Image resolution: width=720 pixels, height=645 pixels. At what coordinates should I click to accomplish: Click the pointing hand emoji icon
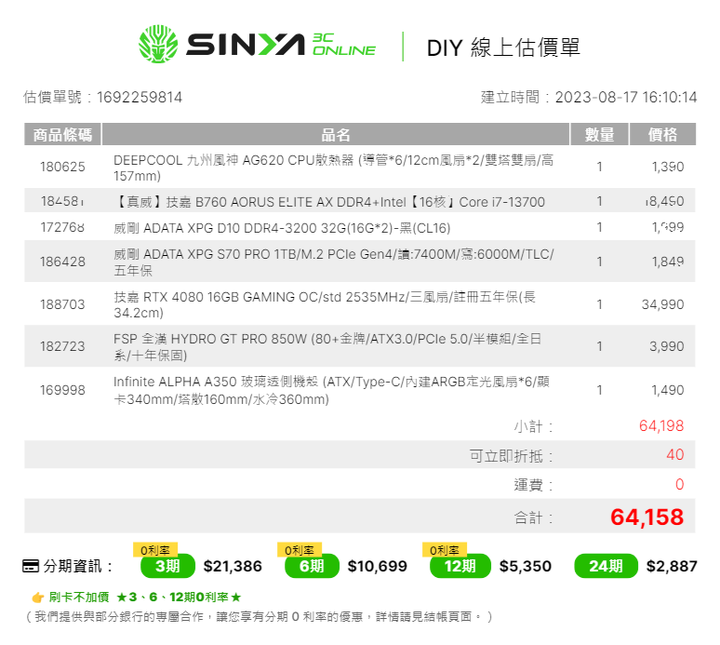tap(38, 597)
